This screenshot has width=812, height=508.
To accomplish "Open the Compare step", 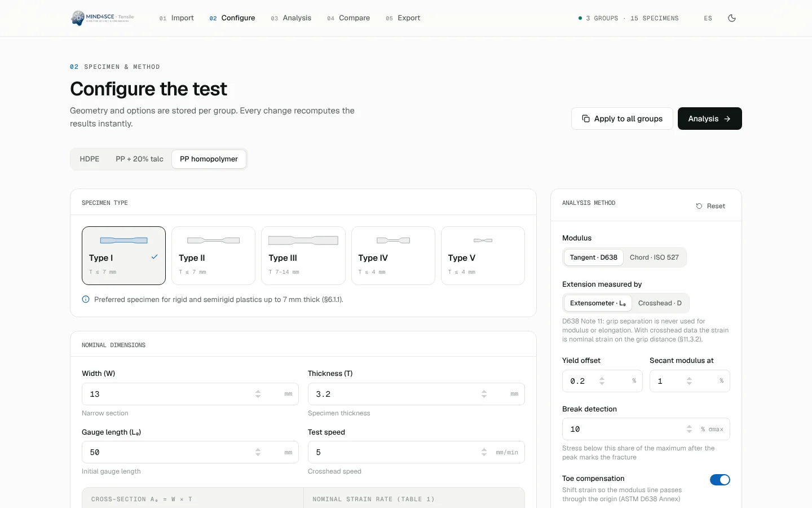I will pos(348,18).
